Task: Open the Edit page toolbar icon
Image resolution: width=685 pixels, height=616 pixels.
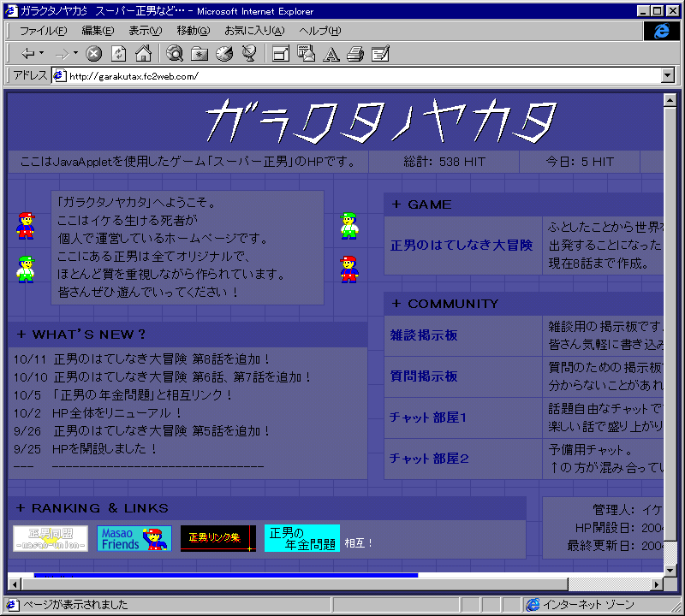Action: pos(380,54)
